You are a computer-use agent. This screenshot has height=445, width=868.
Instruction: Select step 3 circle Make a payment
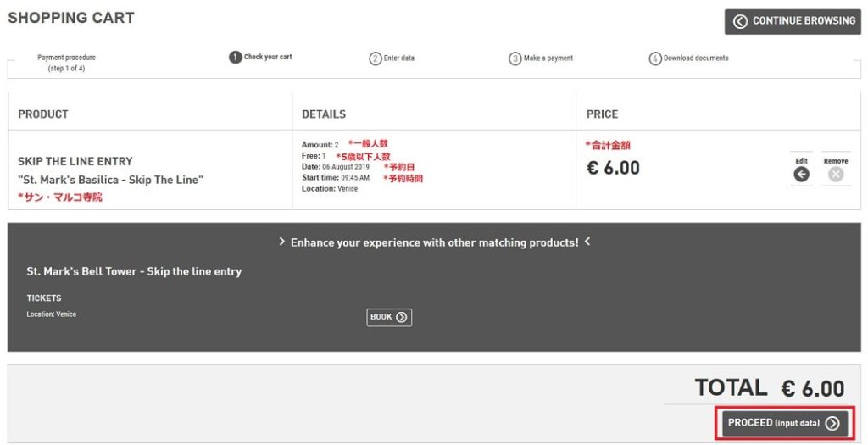(x=515, y=58)
